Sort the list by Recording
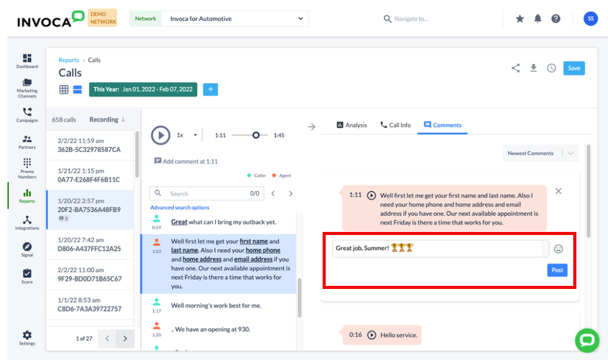This screenshot has height=364, width=608. (x=107, y=120)
